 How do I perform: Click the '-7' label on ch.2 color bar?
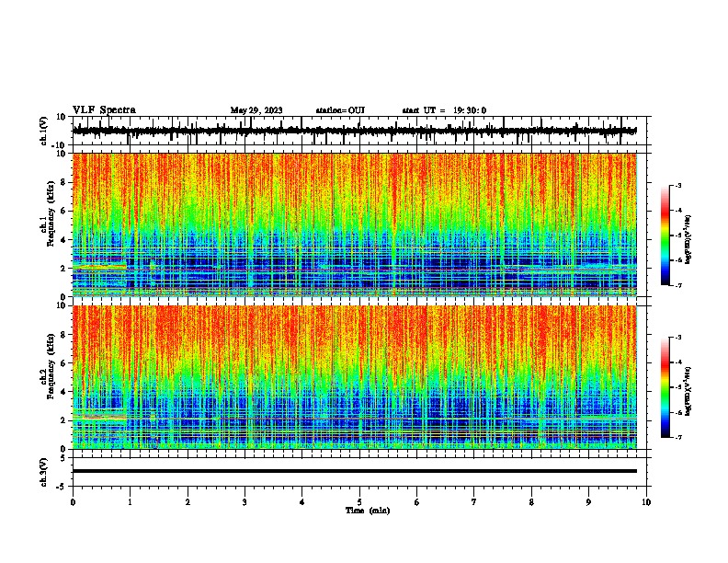point(677,438)
